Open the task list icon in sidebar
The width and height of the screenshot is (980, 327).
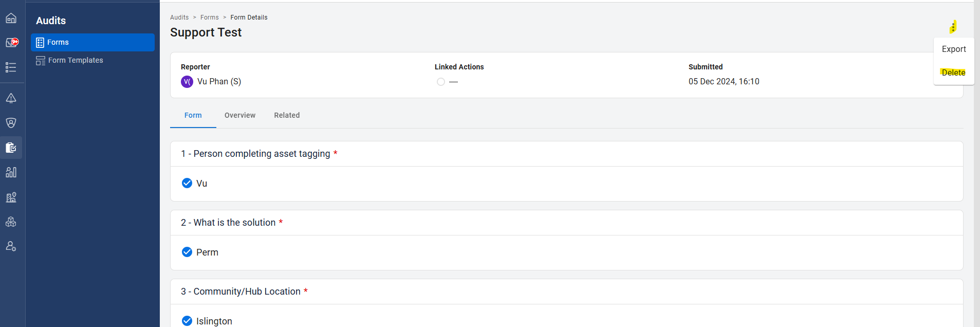tap(11, 67)
